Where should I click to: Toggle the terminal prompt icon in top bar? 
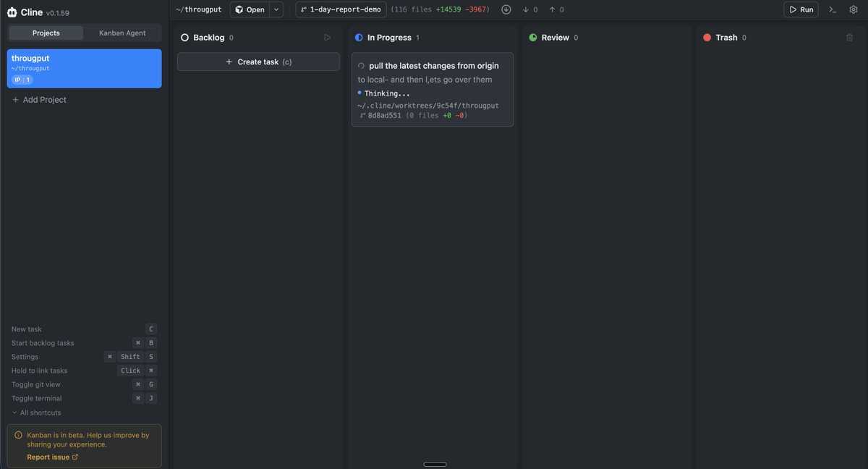[x=833, y=9]
